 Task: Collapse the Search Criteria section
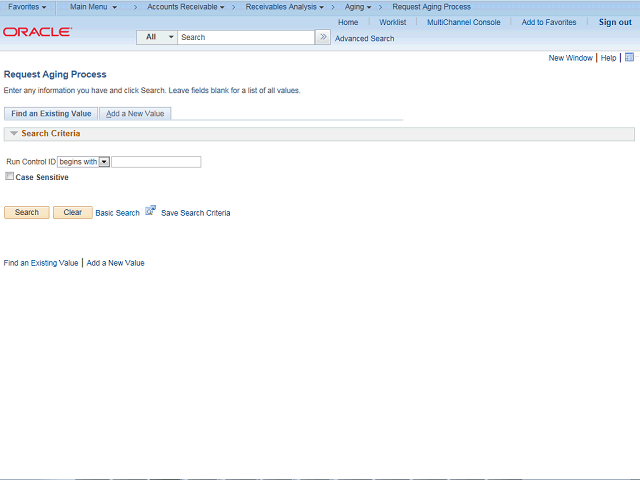(x=14, y=133)
